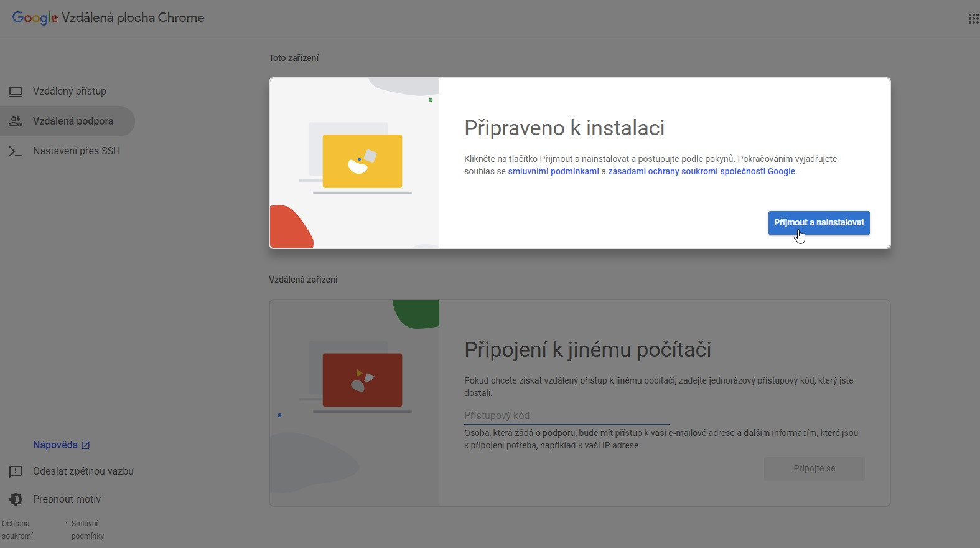The height and width of the screenshot is (548, 980).
Task: Open the Google apps grid icon
Action: point(973,19)
